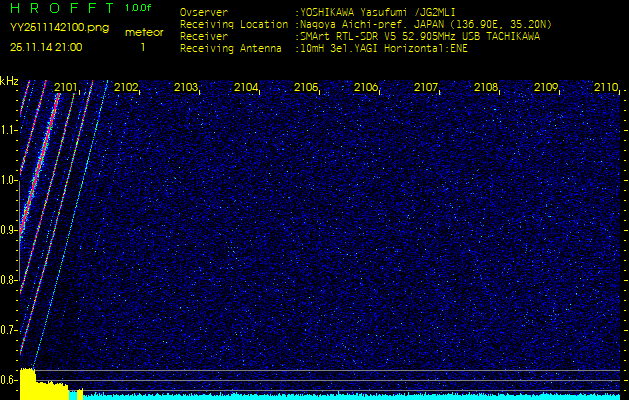Click the 2109 time marker
The image size is (629, 400).
tap(546, 88)
